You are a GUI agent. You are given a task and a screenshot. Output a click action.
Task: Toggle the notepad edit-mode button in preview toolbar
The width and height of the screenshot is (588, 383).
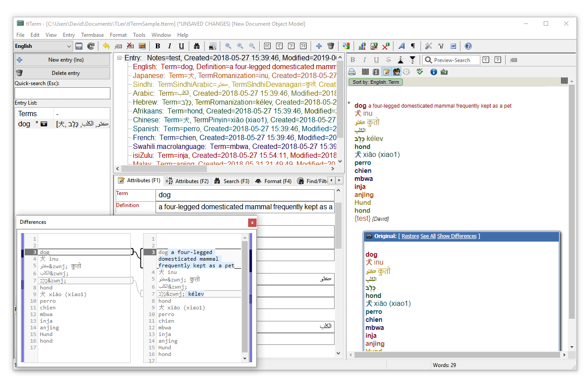(x=386, y=71)
